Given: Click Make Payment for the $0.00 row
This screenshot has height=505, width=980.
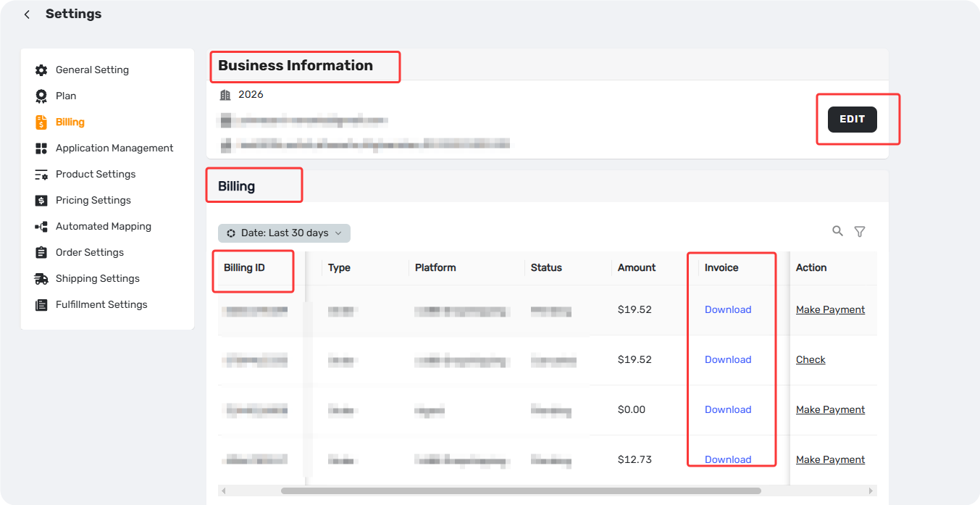Looking at the screenshot, I should click(x=830, y=410).
